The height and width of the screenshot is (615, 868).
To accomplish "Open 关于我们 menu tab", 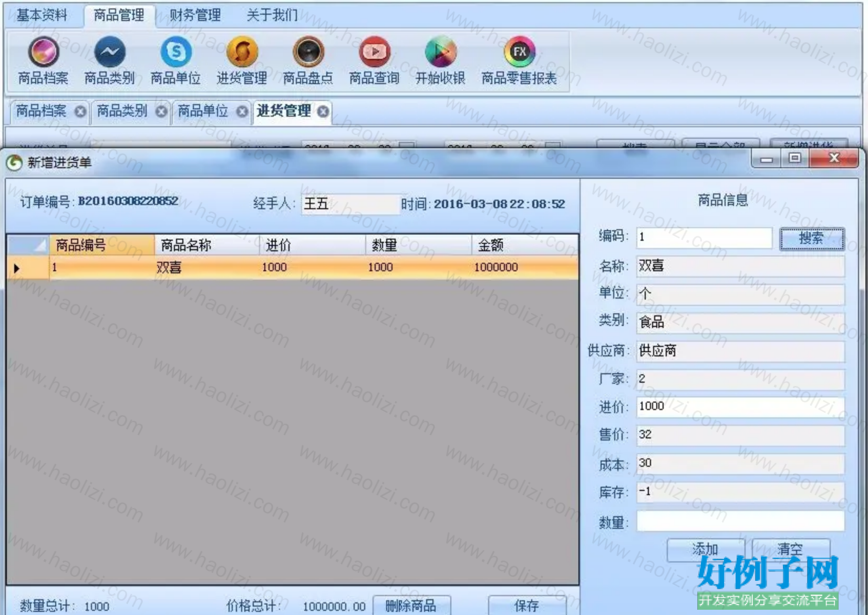I will pos(272,15).
